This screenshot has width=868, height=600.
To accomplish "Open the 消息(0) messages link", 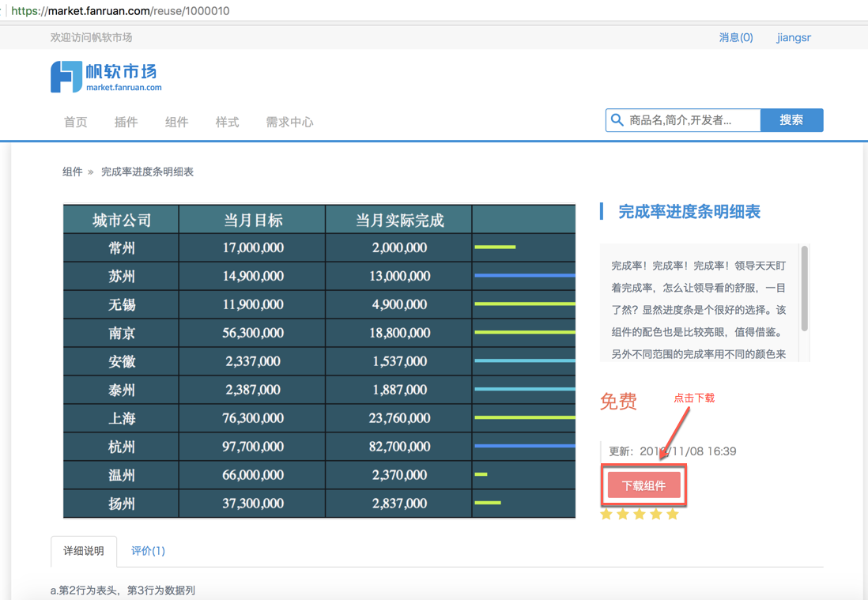I will [x=735, y=37].
